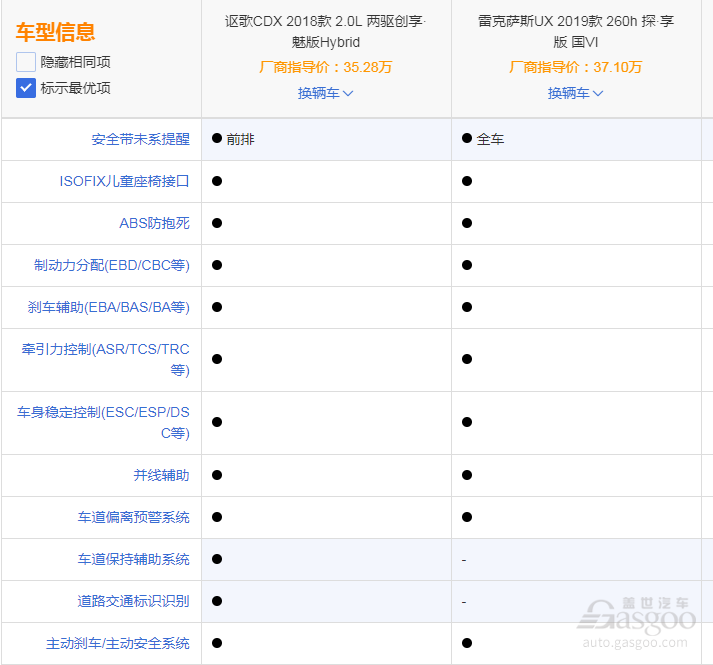This screenshot has width=713, height=665.
Task: Click 车身稳定控制(ESC/ESP/DSC等) link
Action: [104, 423]
